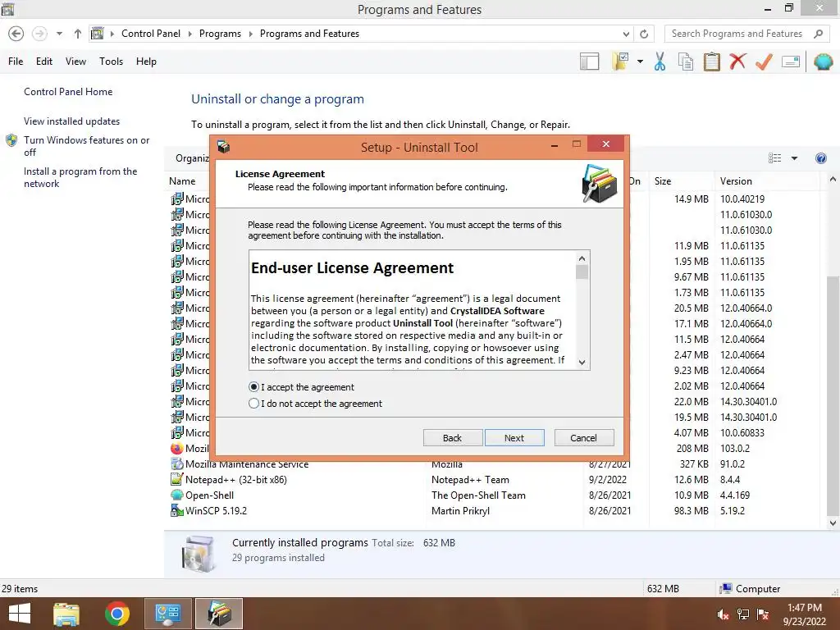Click the Action Center flag tray icon
The height and width of the screenshot is (630, 840).
[763, 614]
